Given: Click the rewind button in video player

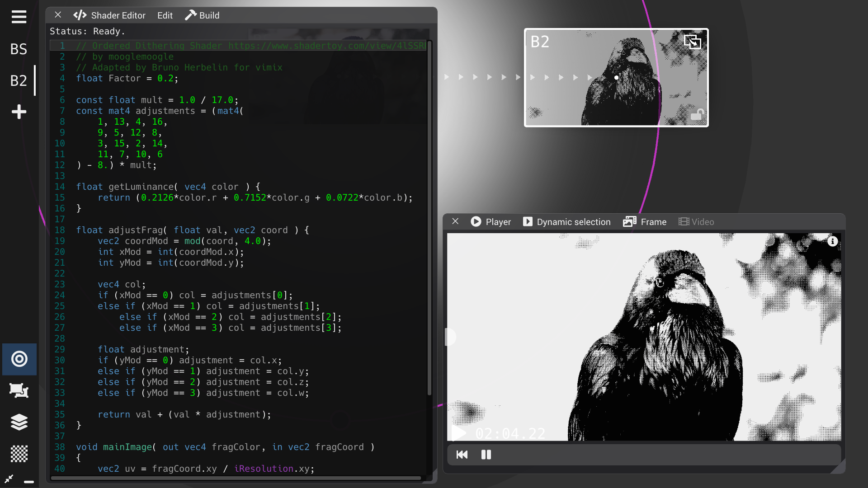Looking at the screenshot, I should coord(462,455).
